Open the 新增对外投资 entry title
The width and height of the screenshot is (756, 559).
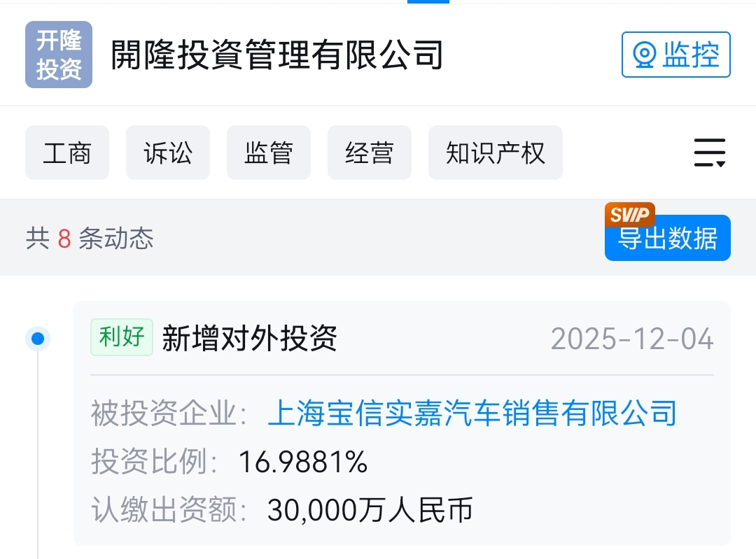click(249, 339)
